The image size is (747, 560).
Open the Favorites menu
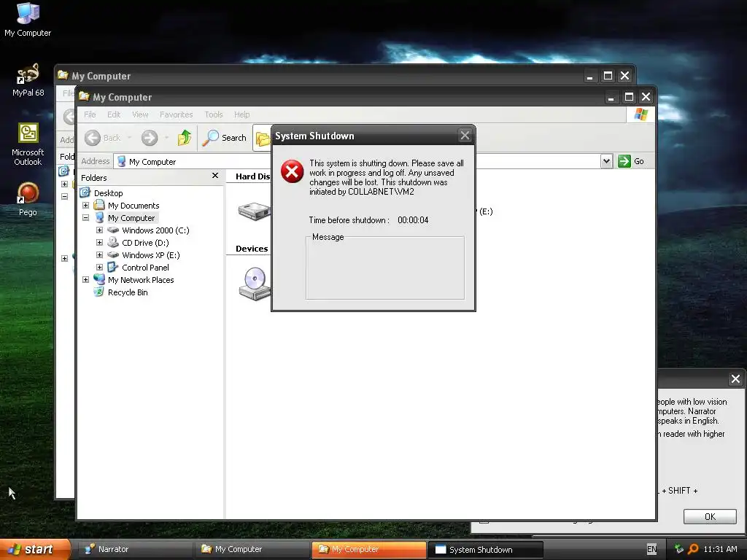click(177, 114)
